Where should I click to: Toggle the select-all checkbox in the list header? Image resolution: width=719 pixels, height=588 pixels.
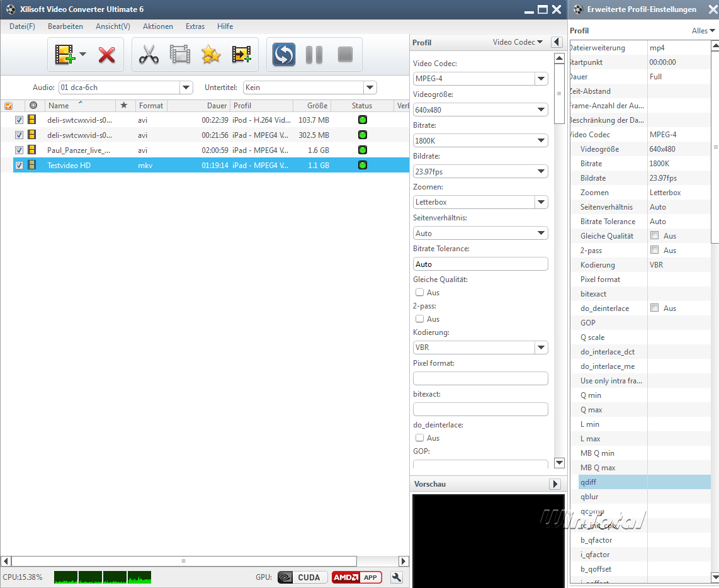pos(8,106)
